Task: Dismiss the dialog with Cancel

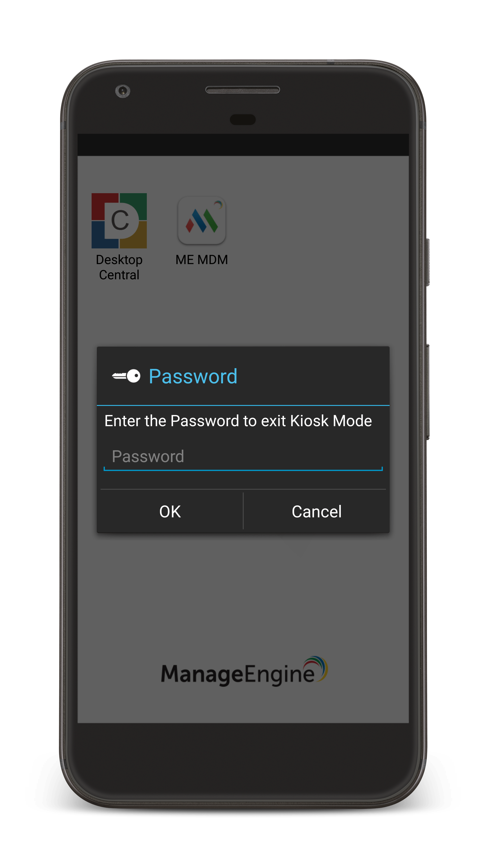Action: click(317, 511)
